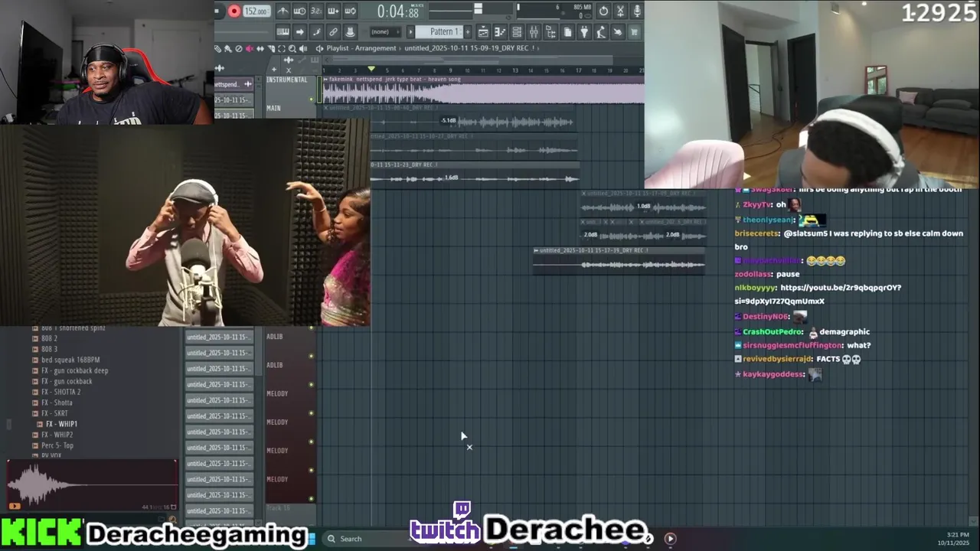Click the stamp icon in toolbar

click(x=350, y=32)
